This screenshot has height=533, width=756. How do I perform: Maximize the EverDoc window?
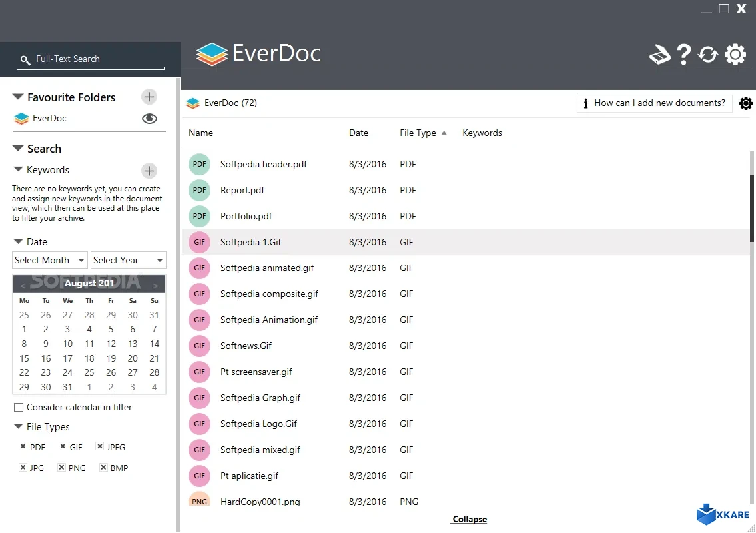point(724,9)
